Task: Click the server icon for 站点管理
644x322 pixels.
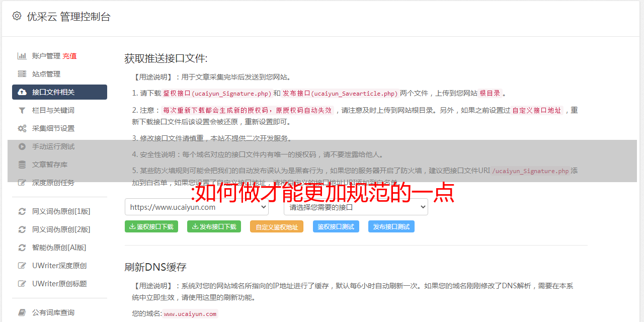Action: (x=22, y=74)
